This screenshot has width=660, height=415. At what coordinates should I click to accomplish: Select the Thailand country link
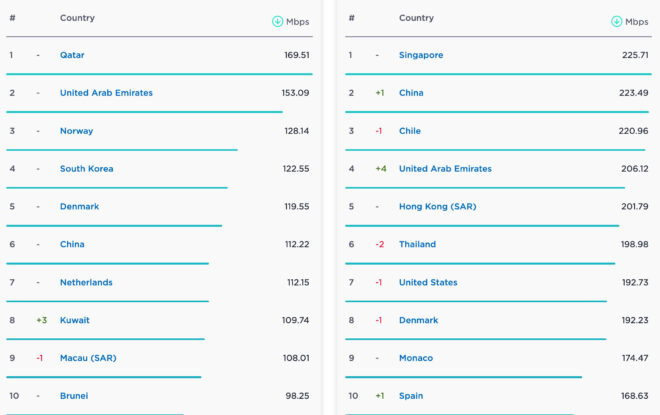pos(417,244)
